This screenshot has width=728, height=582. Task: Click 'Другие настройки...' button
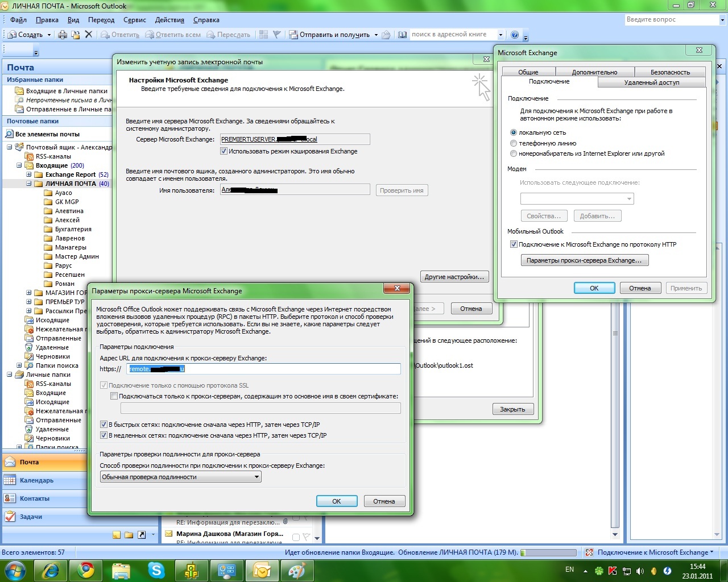(x=454, y=277)
